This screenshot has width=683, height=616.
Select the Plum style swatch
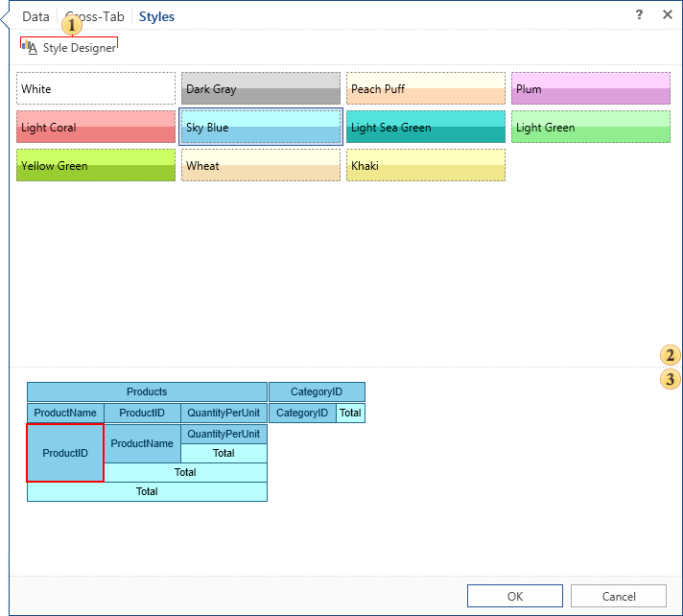click(x=591, y=88)
